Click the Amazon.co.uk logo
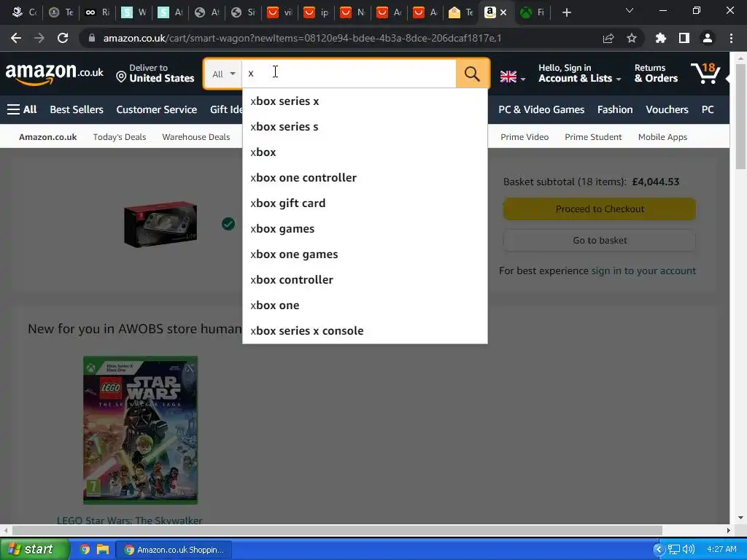The width and height of the screenshot is (747, 560). [x=54, y=74]
